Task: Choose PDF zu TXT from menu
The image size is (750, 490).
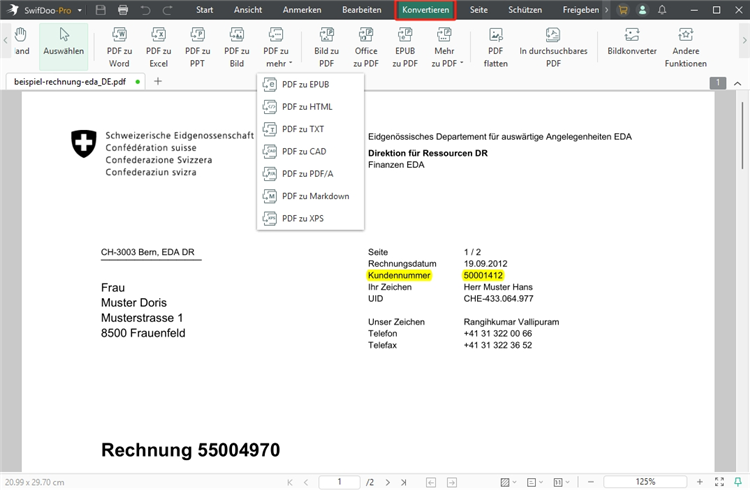Action: point(310,129)
